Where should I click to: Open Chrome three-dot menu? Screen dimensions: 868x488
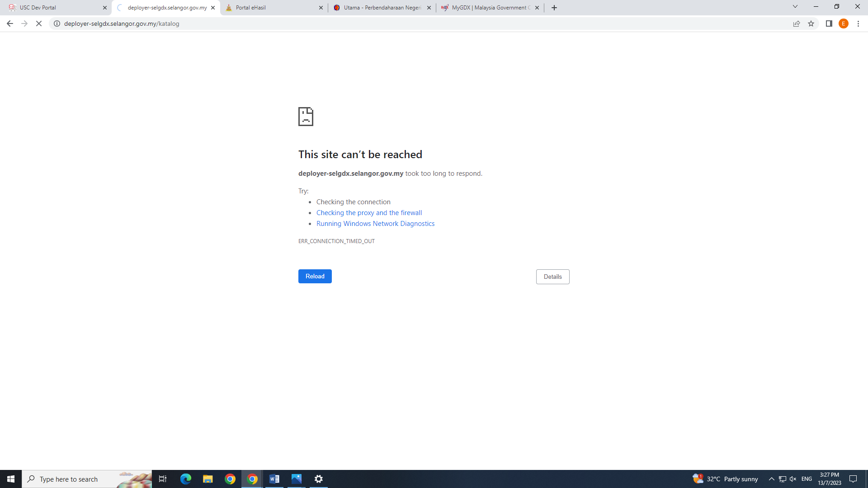click(858, 23)
